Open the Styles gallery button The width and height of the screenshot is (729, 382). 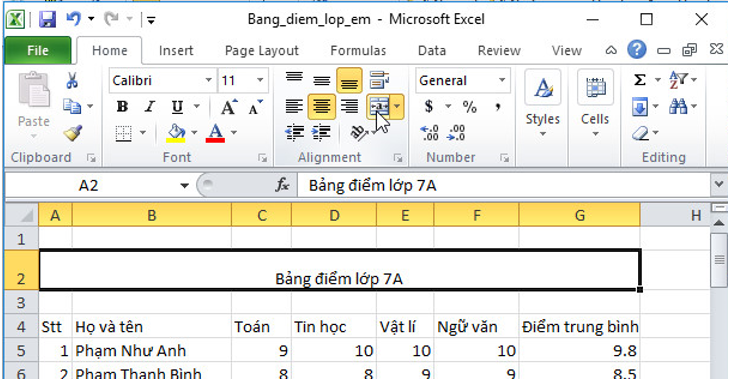(543, 105)
